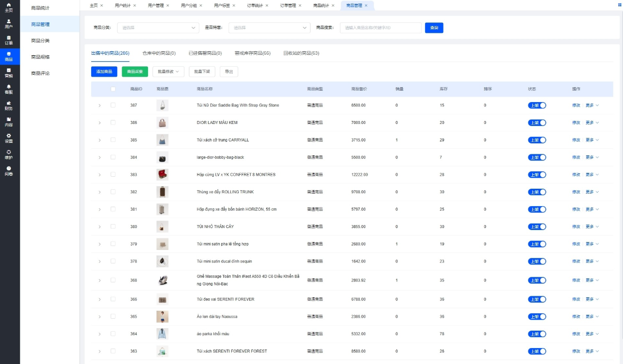Expand row details for product 383
The image size is (623, 364).
[100, 175]
